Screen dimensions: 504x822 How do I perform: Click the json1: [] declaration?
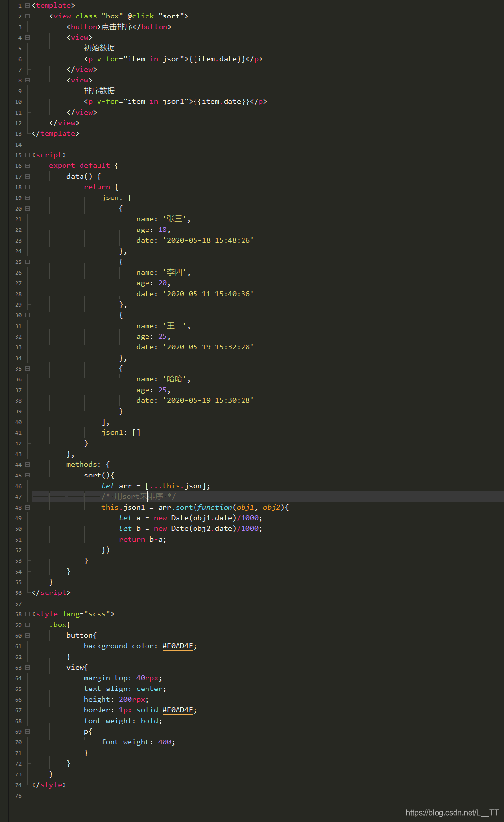tap(121, 432)
